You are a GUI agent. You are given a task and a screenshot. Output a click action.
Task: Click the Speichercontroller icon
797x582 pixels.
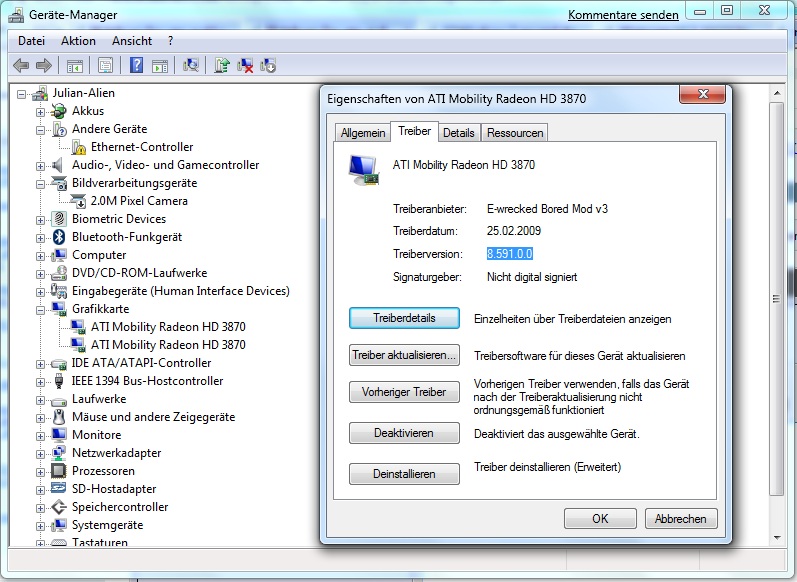59,507
